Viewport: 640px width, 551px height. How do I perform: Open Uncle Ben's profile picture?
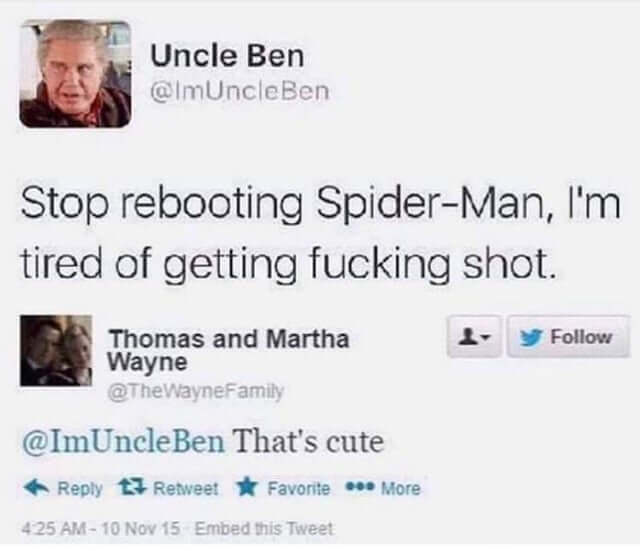[x=75, y=73]
